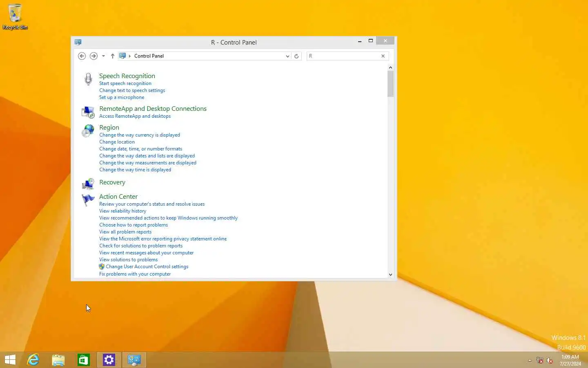Click the Region globe icon
The height and width of the screenshot is (368, 588).
click(x=88, y=131)
